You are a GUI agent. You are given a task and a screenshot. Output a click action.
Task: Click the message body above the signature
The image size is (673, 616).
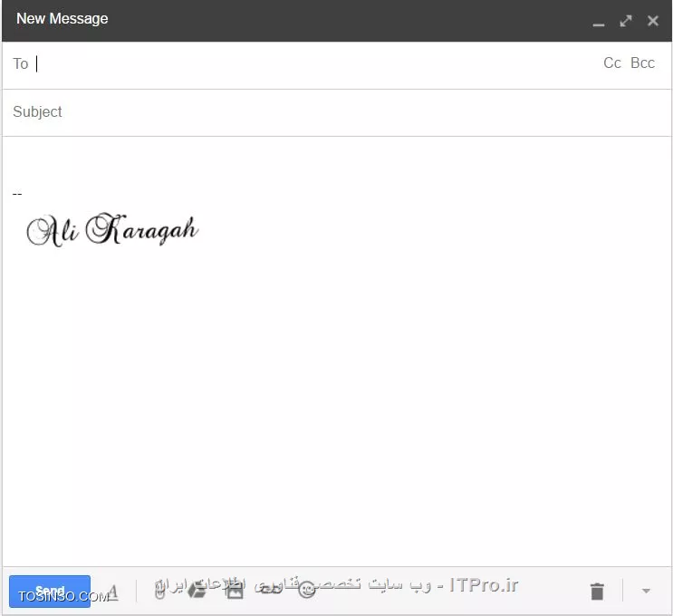coord(337,163)
